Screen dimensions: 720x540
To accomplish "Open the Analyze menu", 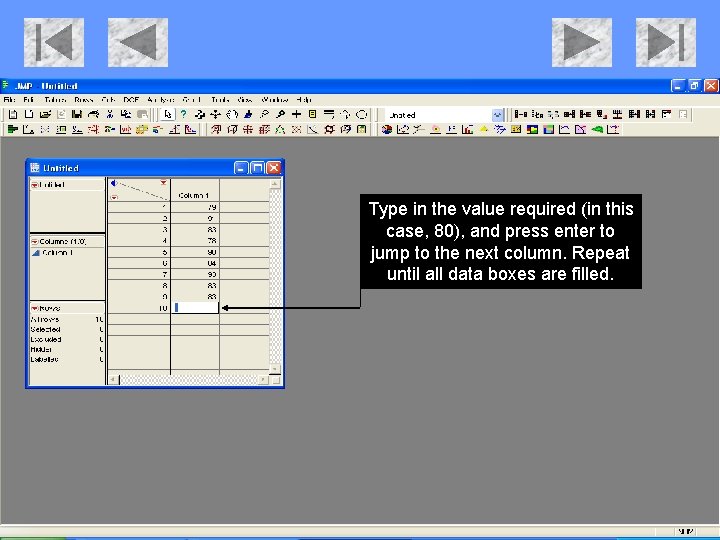I will click(x=161, y=100).
